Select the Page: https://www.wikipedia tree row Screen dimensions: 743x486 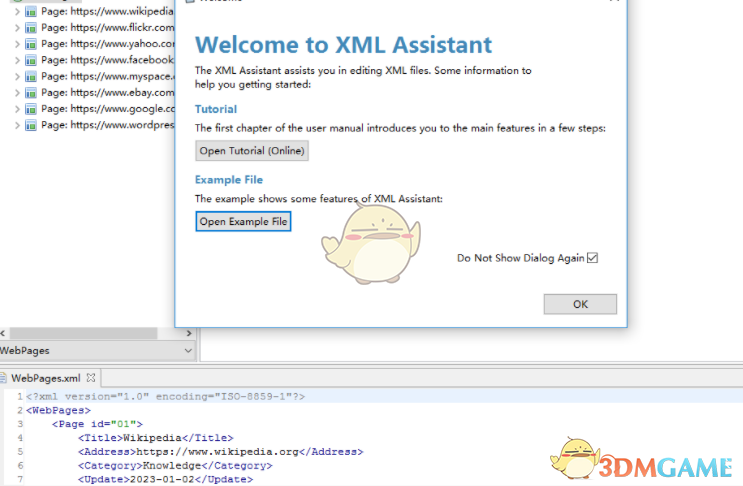pyautogui.click(x=108, y=11)
